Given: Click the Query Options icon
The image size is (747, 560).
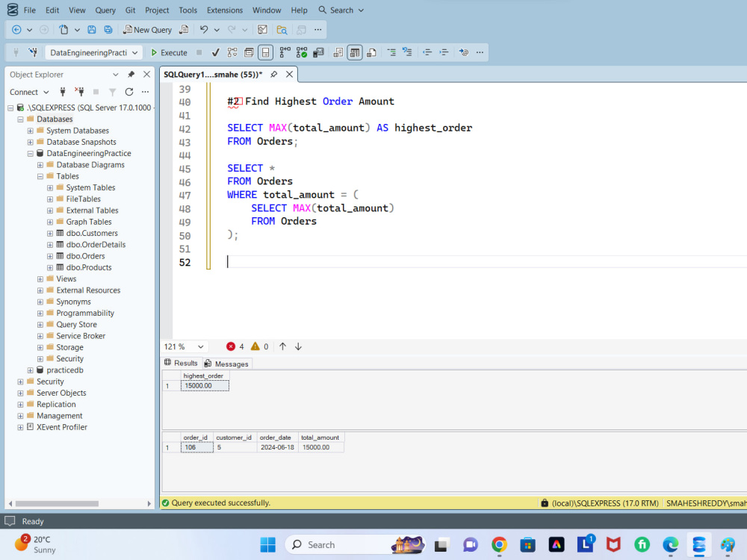Looking at the screenshot, I should click(x=249, y=52).
